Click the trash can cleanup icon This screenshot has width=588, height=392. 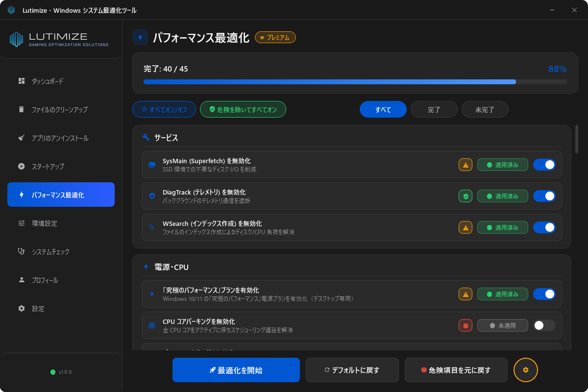pos(21,109)
